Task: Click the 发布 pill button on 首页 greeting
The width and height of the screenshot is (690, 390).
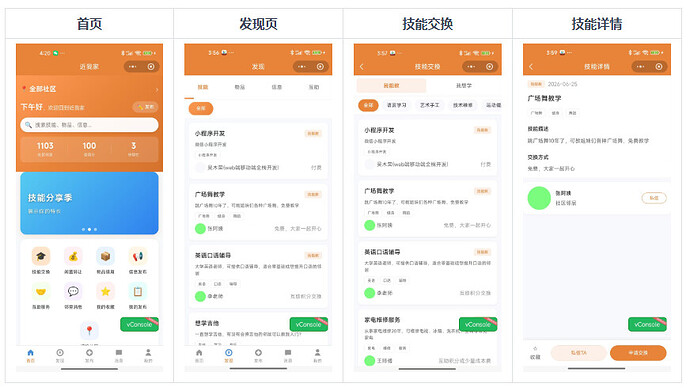Action: click(145, 107)
